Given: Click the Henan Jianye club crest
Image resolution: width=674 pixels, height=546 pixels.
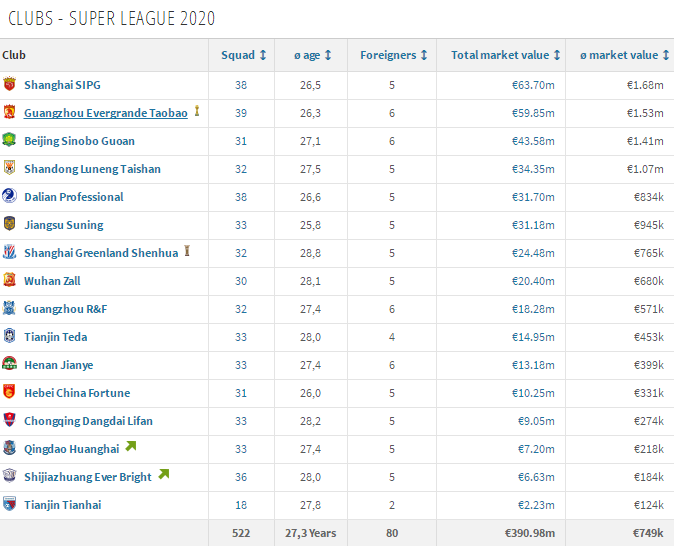Looking at the screenshot, I should pyautogui.click(x=10, y=365).
